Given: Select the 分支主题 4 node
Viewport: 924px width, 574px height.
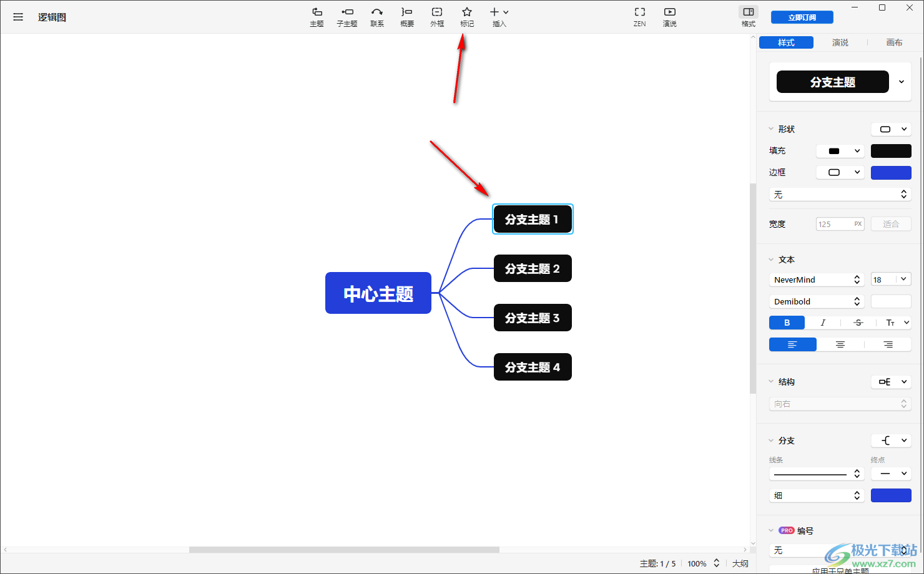Looking at the screenshot, I should [x=533, y=367].
